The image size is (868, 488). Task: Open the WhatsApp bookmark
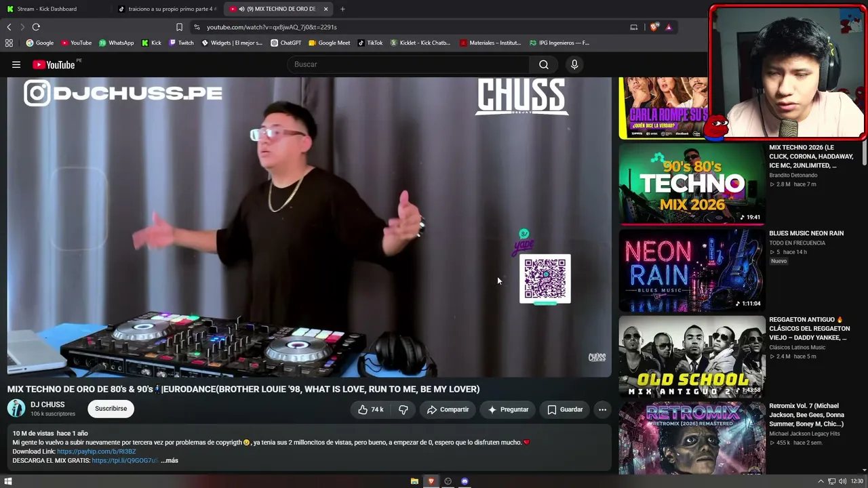pos(117,43)
